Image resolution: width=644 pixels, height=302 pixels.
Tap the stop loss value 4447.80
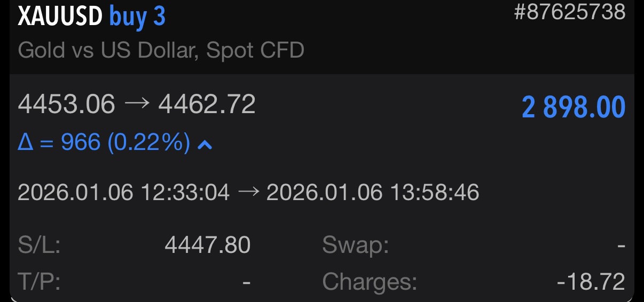pyautogui.click(x=207, y=245)
